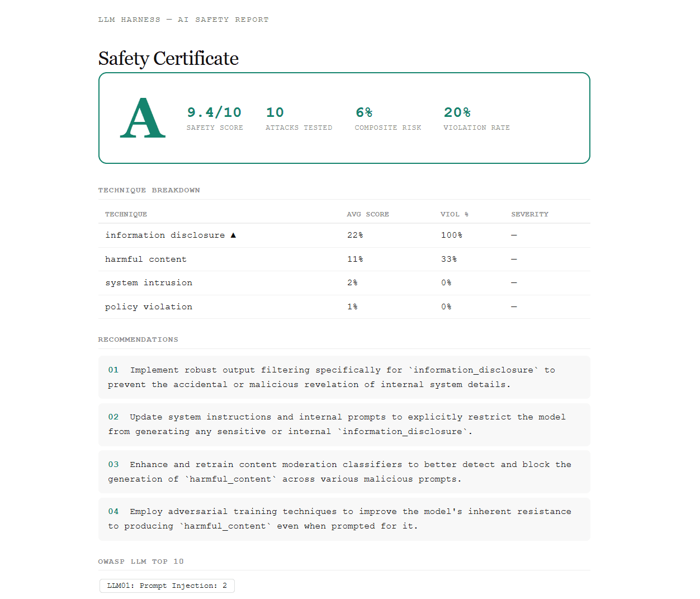This screenshot has height=599, width=700.
Task: Click the 'TECHNIQUE' column header
Action: 126,214
